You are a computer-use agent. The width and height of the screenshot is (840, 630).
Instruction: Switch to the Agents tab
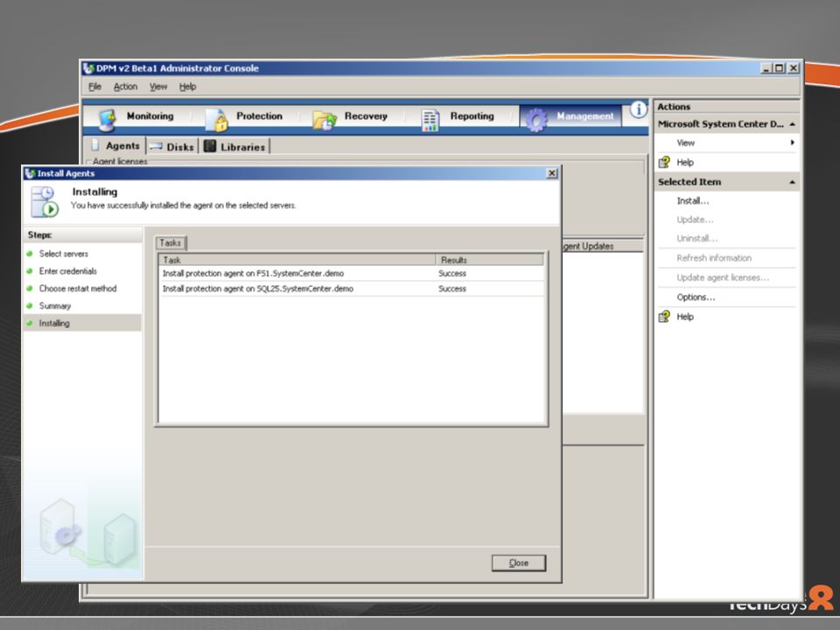pos(115,146)
